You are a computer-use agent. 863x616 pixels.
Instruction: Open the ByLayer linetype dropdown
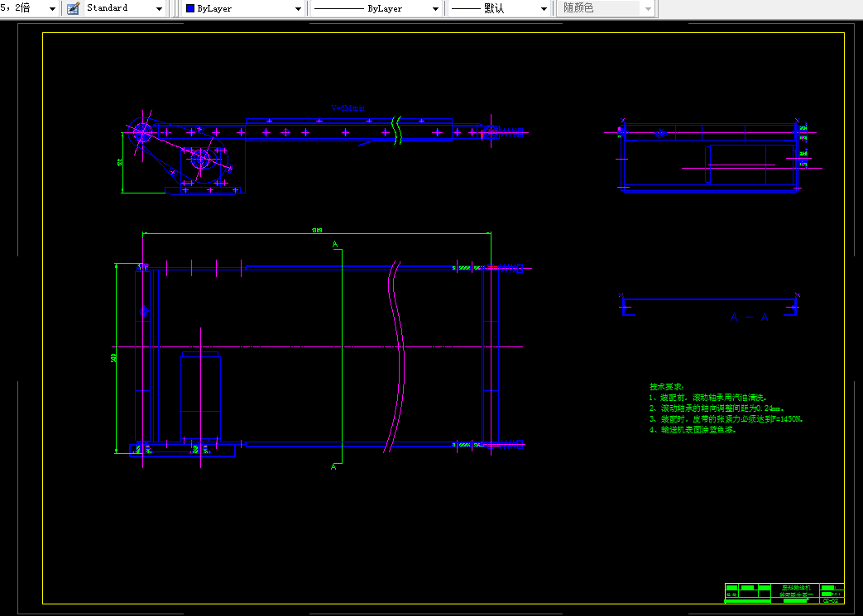(x=376, y=8)
